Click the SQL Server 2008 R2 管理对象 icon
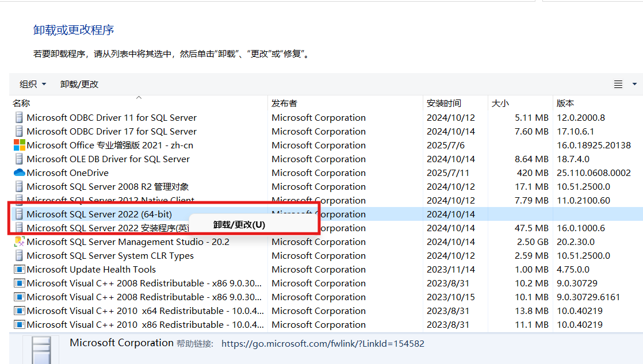The width and height of the screenshot is (643, 364). [x=19, y=186]
